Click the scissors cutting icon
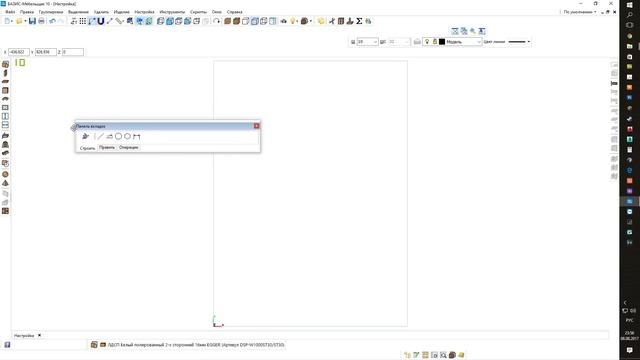The width and height of the screenshot is (640, 360). 332,21
